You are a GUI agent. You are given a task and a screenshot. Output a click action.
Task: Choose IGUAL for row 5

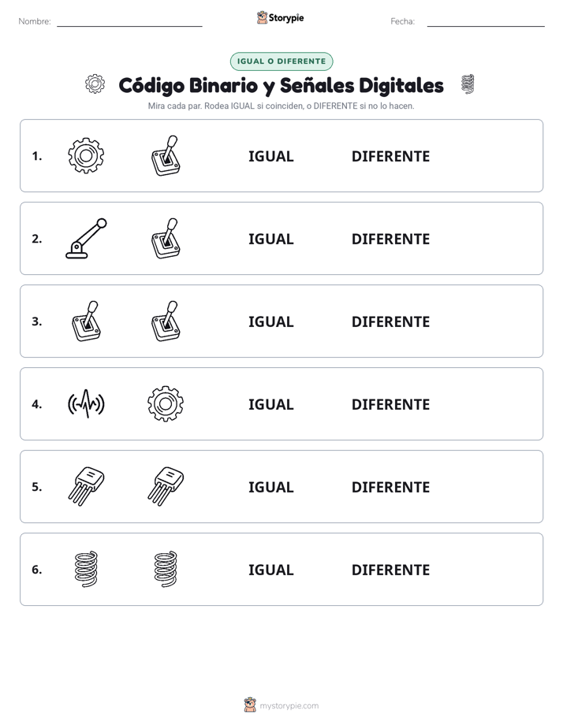click(x=270, y=487)
